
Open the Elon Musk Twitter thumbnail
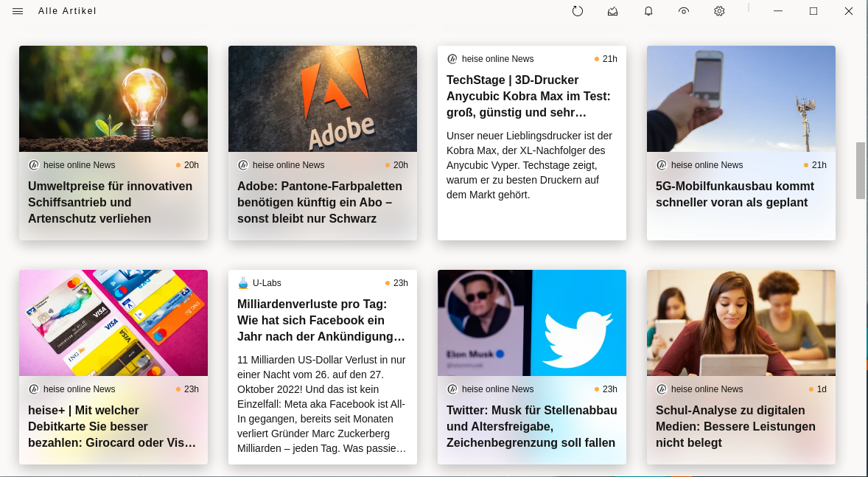tap(532, 323)
